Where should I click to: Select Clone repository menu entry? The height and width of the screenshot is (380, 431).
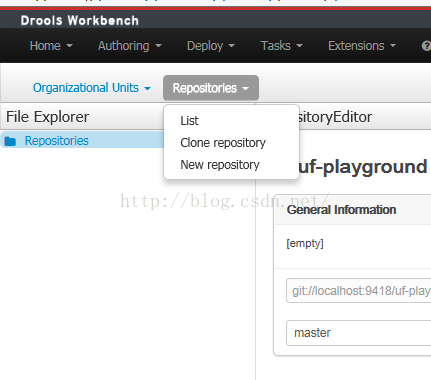[x=223, y=143]
